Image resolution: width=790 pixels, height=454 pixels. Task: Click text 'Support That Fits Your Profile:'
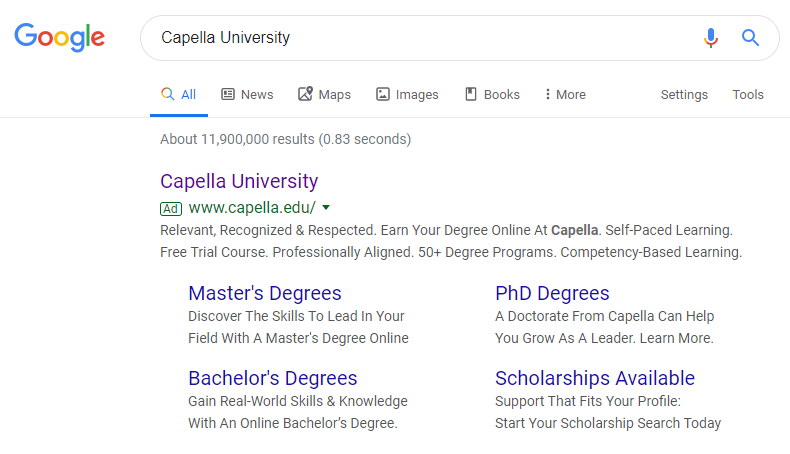[x=588, y=401]
